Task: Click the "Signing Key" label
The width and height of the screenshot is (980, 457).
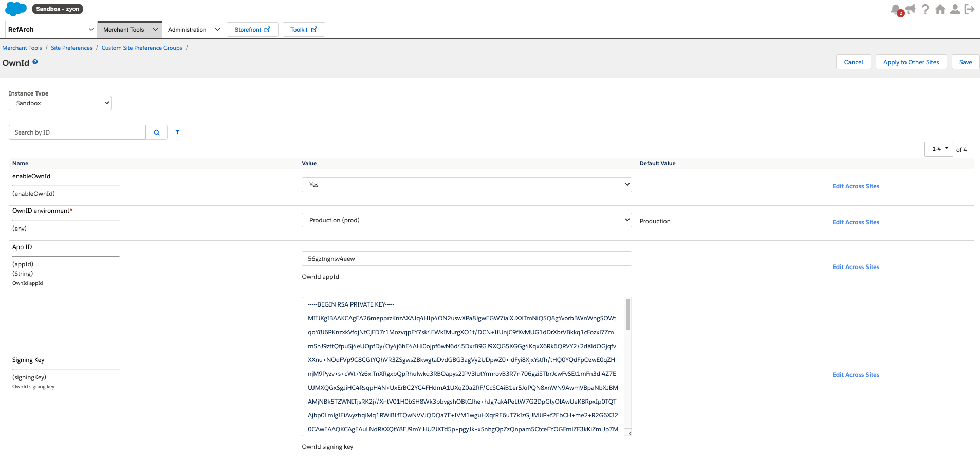Action: (x=28, y=360)
